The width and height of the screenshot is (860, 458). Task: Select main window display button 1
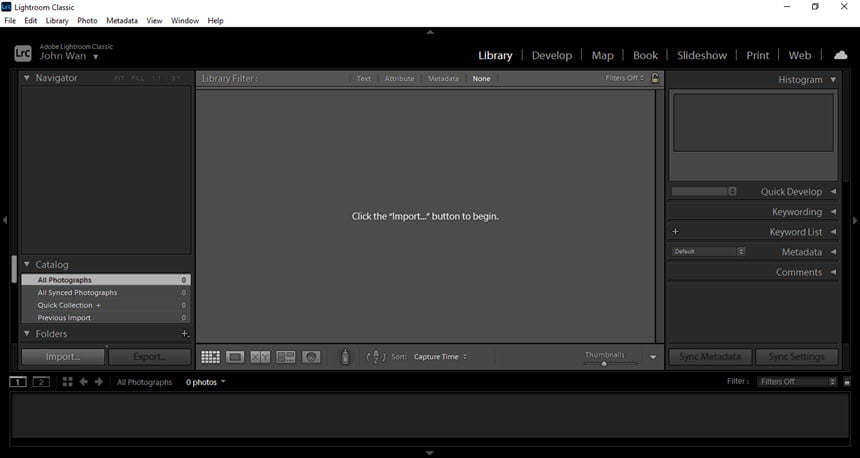pos(18,382)
